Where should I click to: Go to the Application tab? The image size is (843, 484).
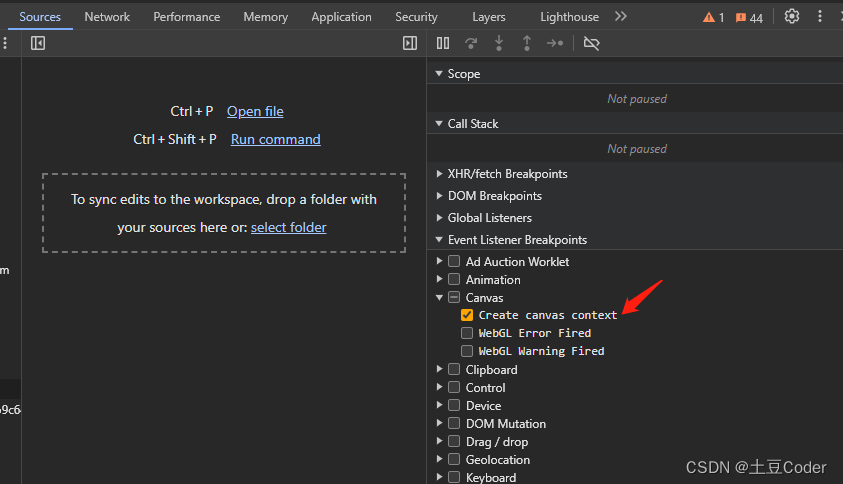click(341, 17)
